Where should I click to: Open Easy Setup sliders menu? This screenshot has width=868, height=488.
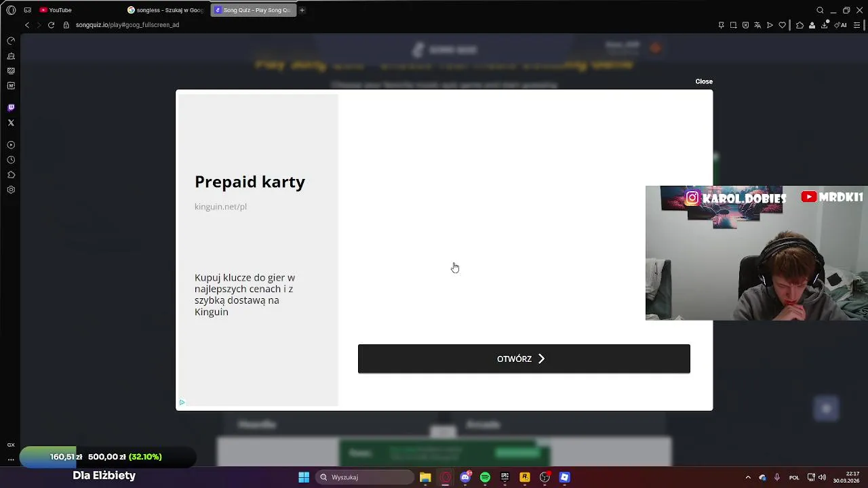[x=857, y=25]
